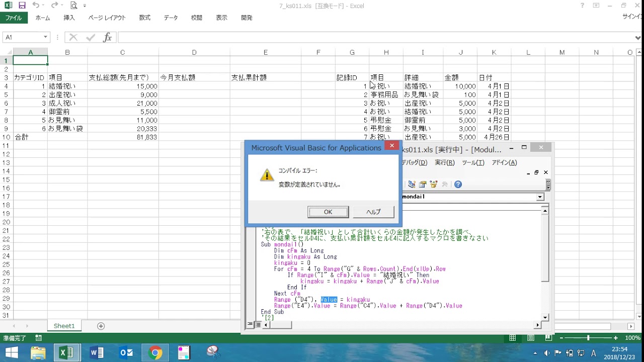The height and width of the screenshot is (362, 644).
Task: Toggle Page Break Preview view in the status bar
Action: tap(549, 338)
